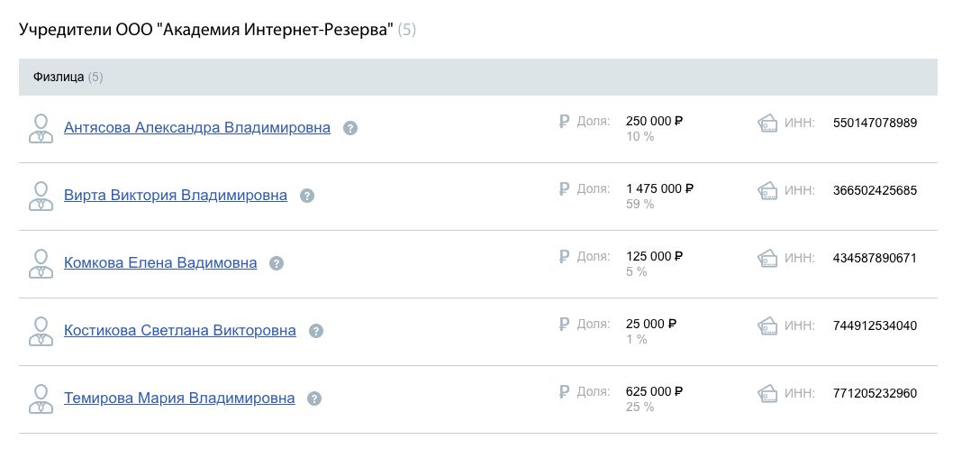Click the person icon beside Антясова Александра Владимировна

coord(41,128)
